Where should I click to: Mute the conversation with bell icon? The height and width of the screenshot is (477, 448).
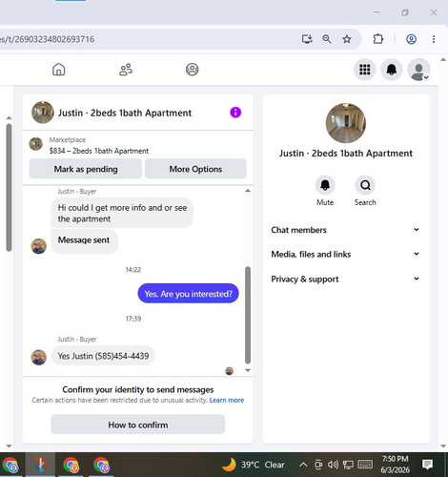pyautogui.click(x=325, y=185)
